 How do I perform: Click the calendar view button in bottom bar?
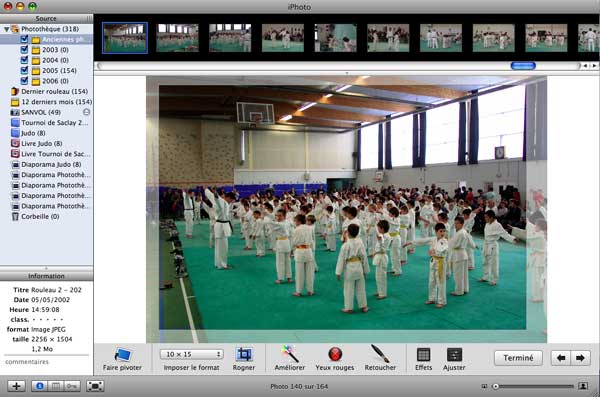click(x=56, y=386)
